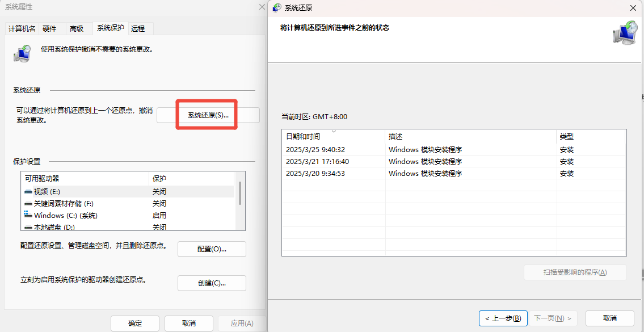Click the 可用驱动器 column header

click(x=85, y=179)
